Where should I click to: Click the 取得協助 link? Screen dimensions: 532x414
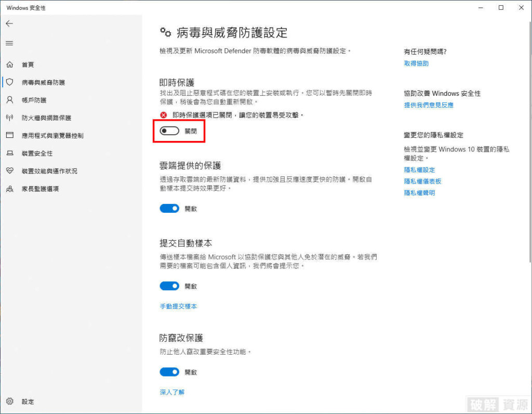[x=416, y=63]
